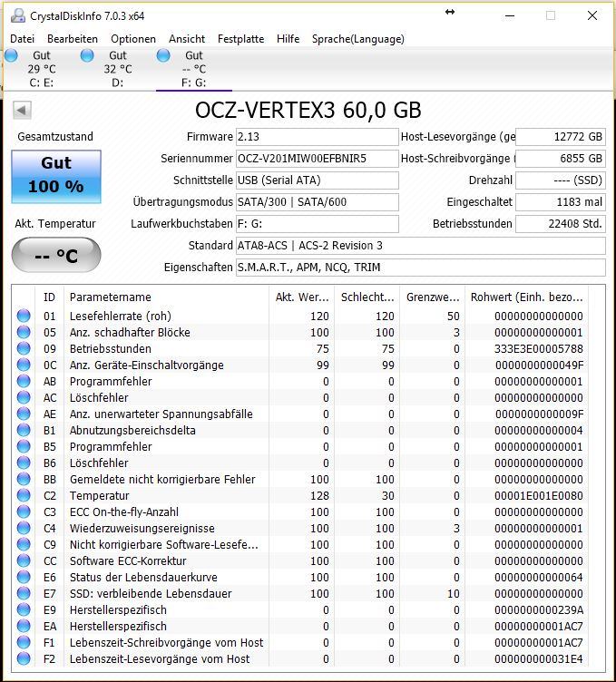This screenshot has width=616, height=682.
Task: Click status orb for AC Löschfehler row
Action: point(24,397)
